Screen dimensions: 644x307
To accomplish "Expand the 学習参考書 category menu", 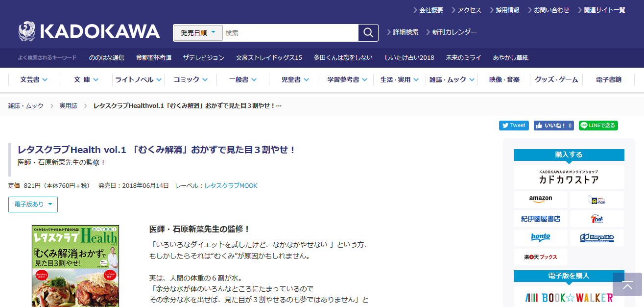I will [347, 79].
